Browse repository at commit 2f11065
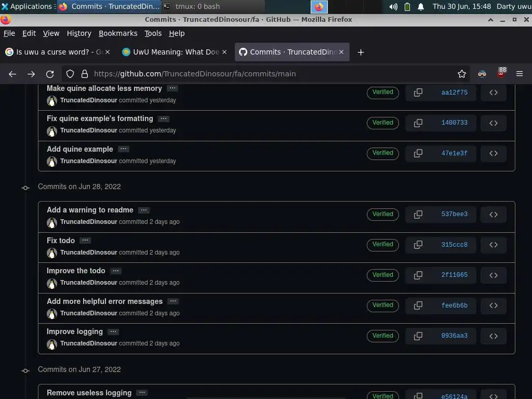This screenshot has width=532, height=399. point(494,275)
